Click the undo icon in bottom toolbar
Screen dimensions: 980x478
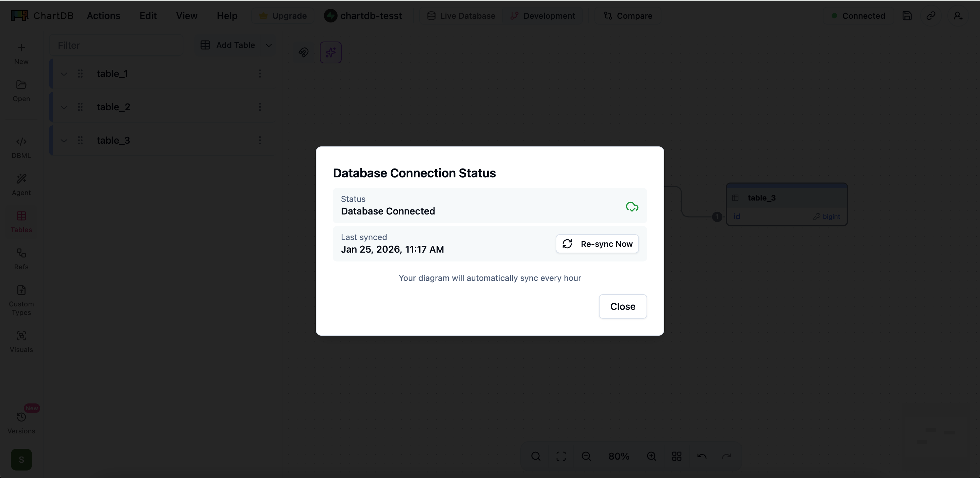click(x=702, y=456)
